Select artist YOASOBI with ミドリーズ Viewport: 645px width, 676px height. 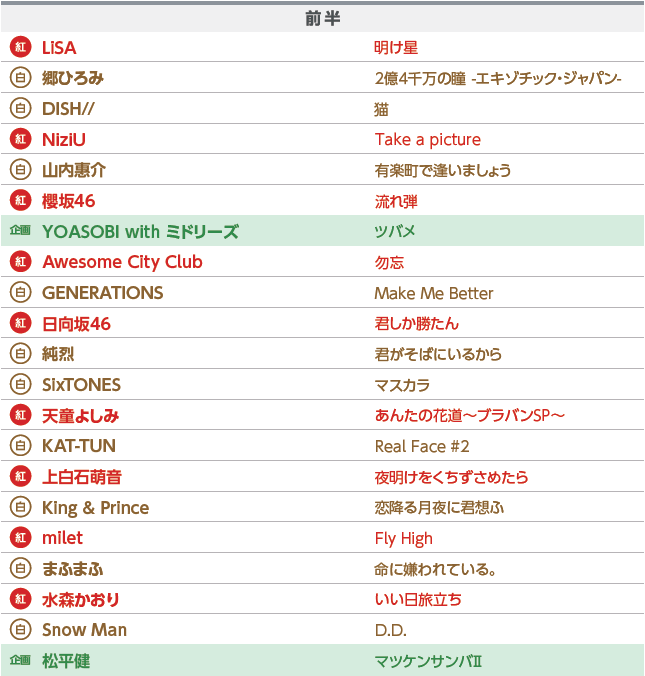(x=140, y=232)
